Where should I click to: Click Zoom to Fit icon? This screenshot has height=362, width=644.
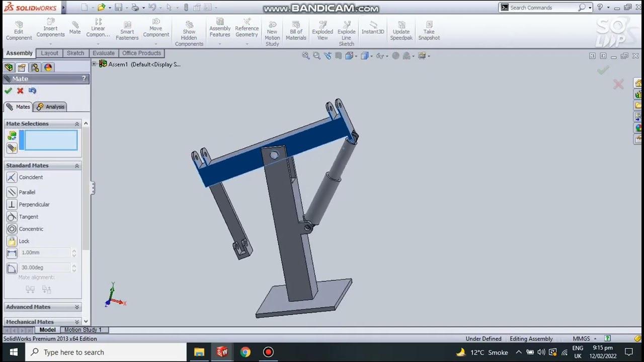306,56
